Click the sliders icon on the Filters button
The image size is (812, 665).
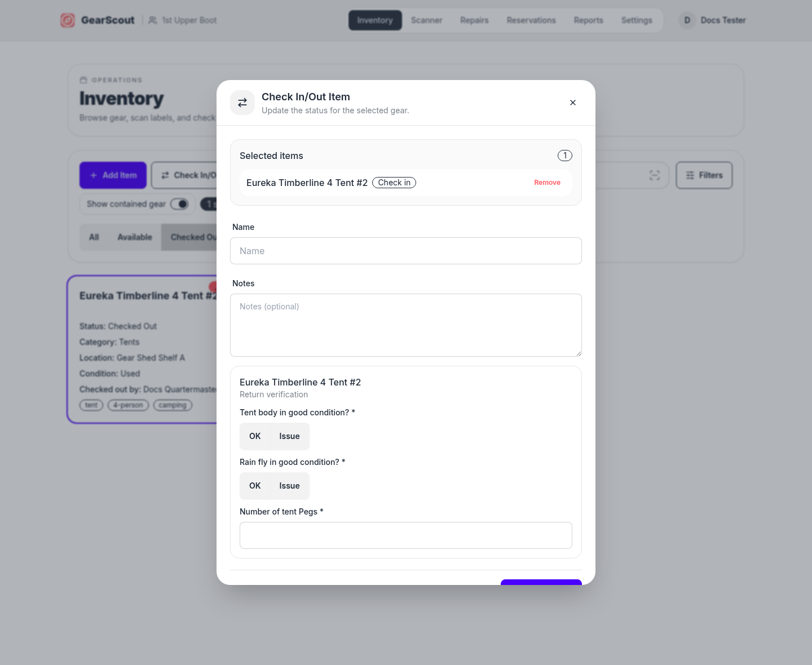pyautogui.click(x=690, y=175)
